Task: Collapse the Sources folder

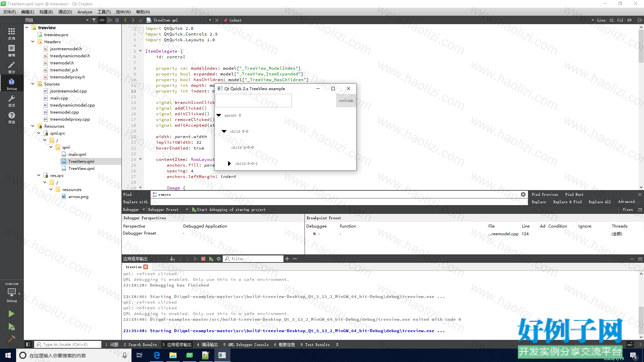Action: tap(33, 84)
